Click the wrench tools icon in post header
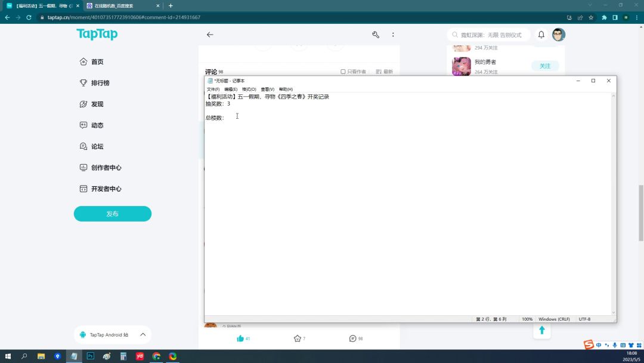Viewport: 644px width, 363px height. (x=376, y=35)
